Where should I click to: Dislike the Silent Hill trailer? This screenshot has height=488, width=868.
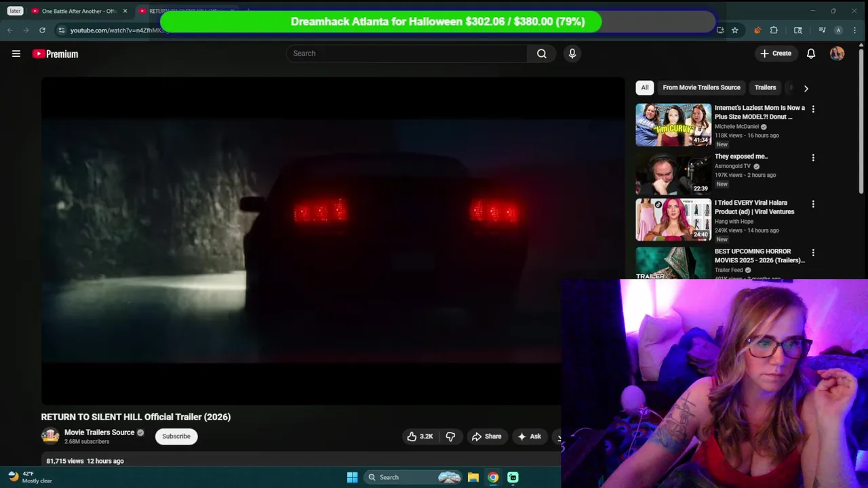(x=450, y=436)
